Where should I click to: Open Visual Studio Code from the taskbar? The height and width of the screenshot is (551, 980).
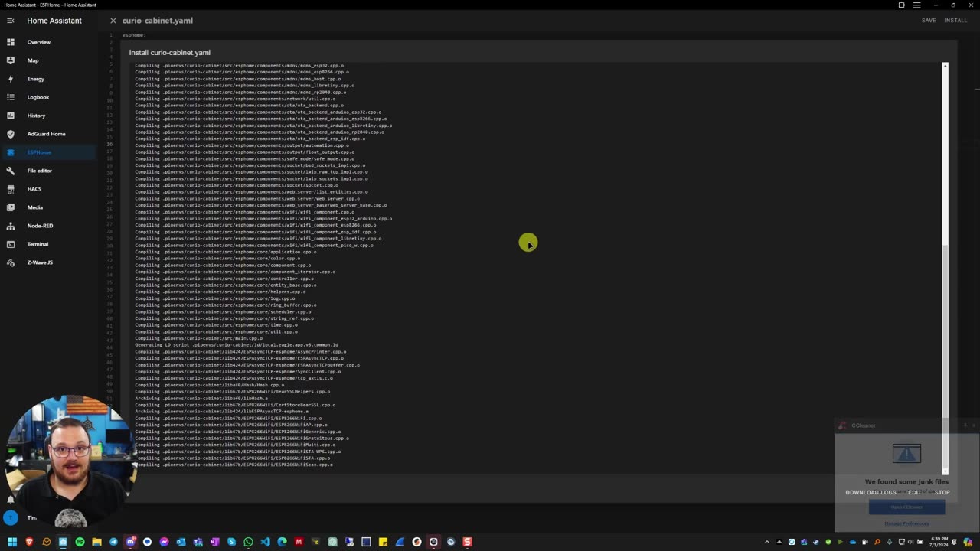[x=265, y=542]
